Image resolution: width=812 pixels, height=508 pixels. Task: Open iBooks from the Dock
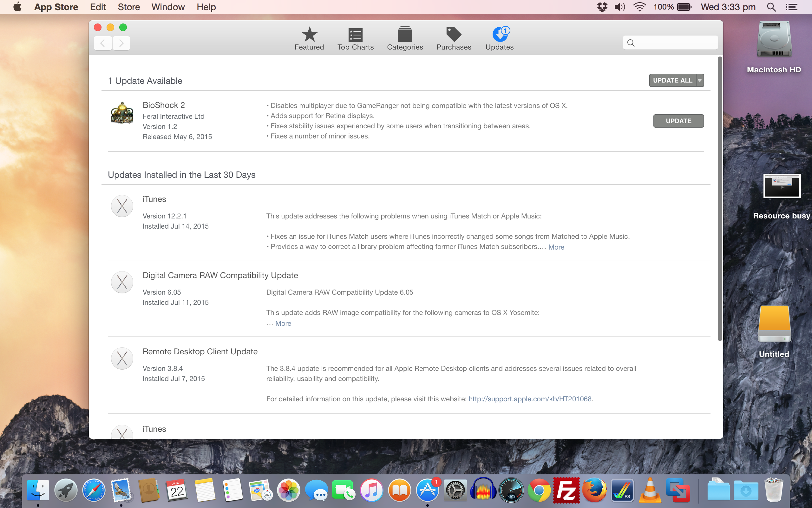point(399,490)
